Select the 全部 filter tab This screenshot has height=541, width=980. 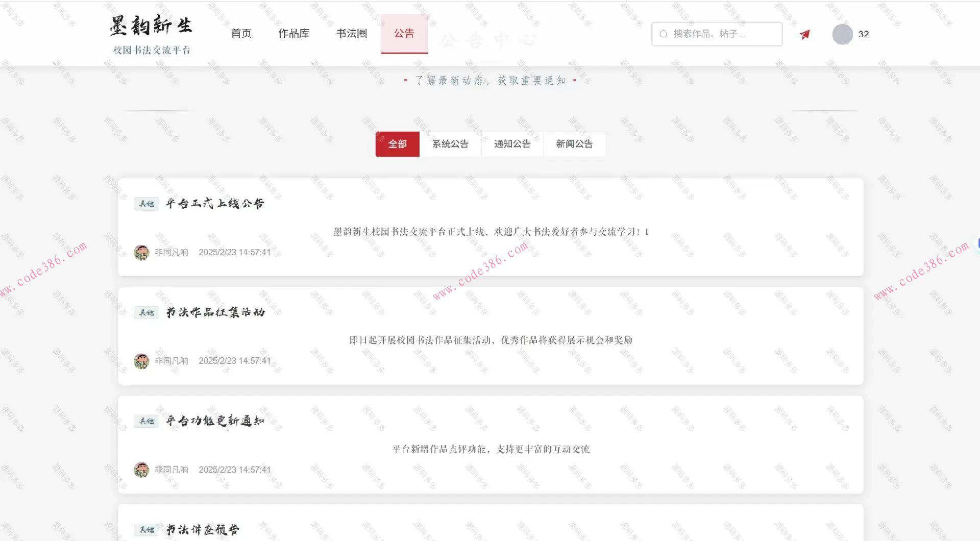click(x=397, y=144)
